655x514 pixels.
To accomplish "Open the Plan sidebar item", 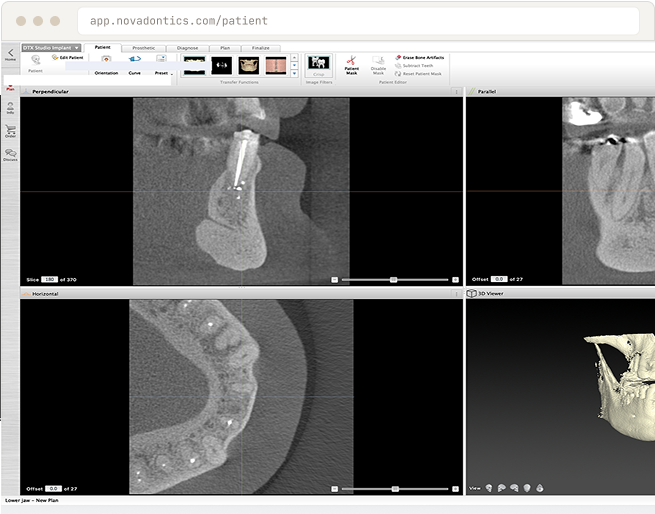I will [x=10, y=88].
